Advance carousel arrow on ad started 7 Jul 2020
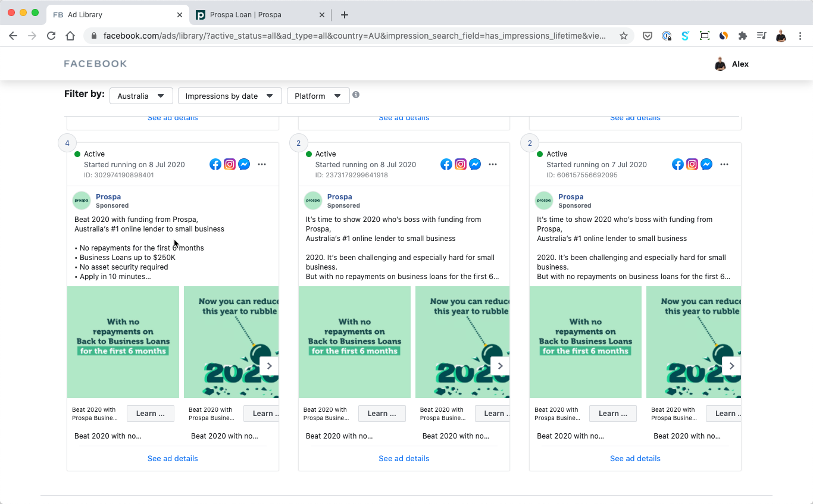This screenshot has height=504, width=813. 731,366
